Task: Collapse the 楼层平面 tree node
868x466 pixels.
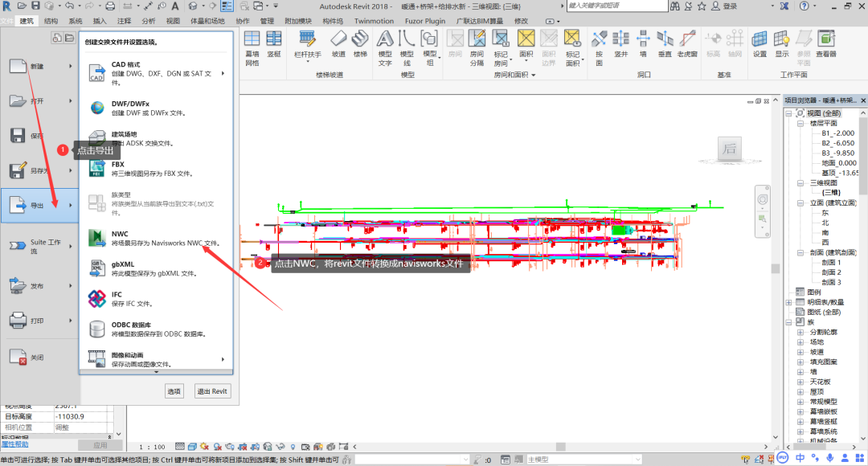Action: 800,124
